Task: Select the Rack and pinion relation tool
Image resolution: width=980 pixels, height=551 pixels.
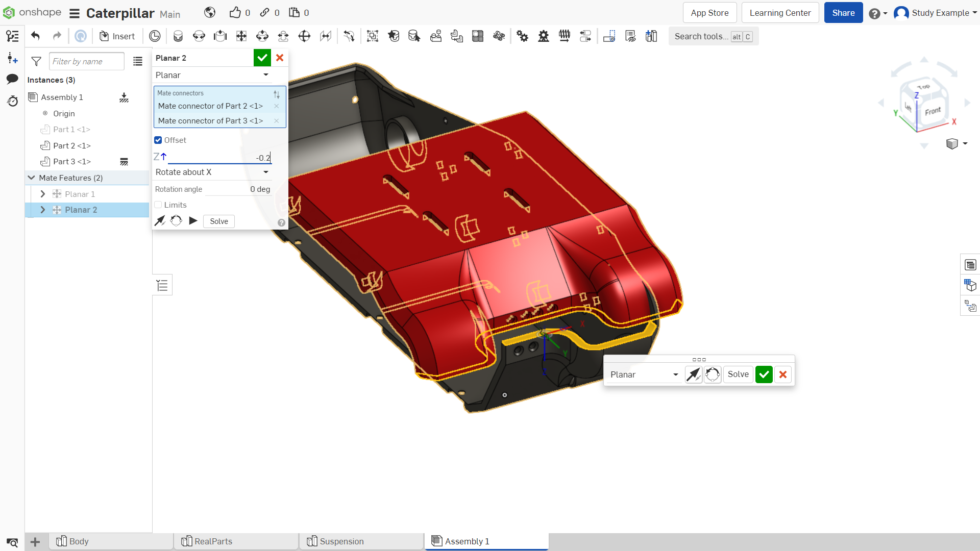Action: [x=544, y=36]
